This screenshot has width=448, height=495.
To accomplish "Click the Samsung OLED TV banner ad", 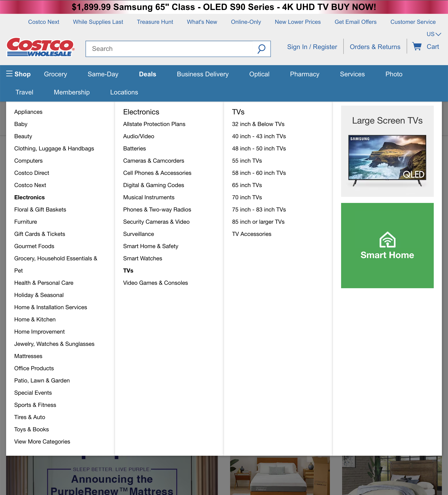I will [x=224, y=7].
